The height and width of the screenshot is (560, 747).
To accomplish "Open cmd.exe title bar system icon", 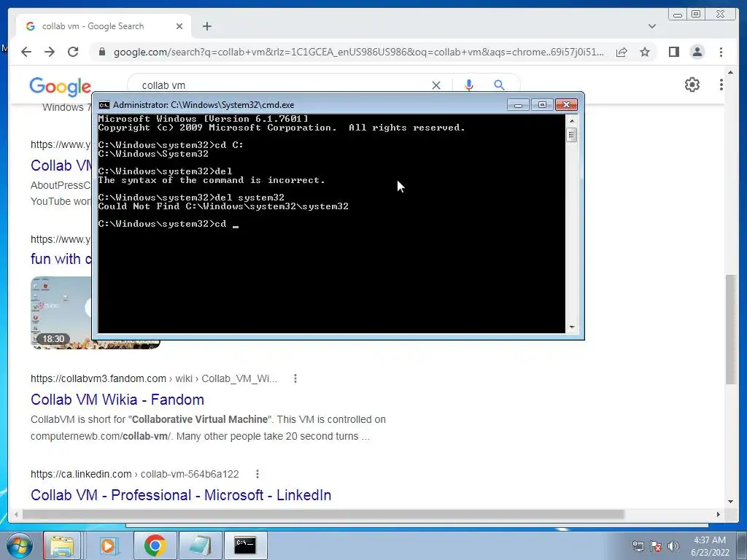I will coord(104,105).
